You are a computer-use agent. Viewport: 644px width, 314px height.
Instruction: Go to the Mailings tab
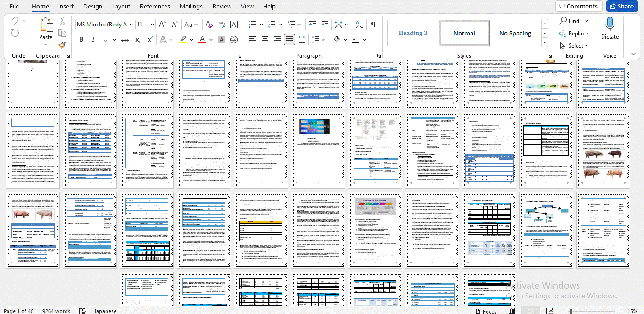click(191, 6)
